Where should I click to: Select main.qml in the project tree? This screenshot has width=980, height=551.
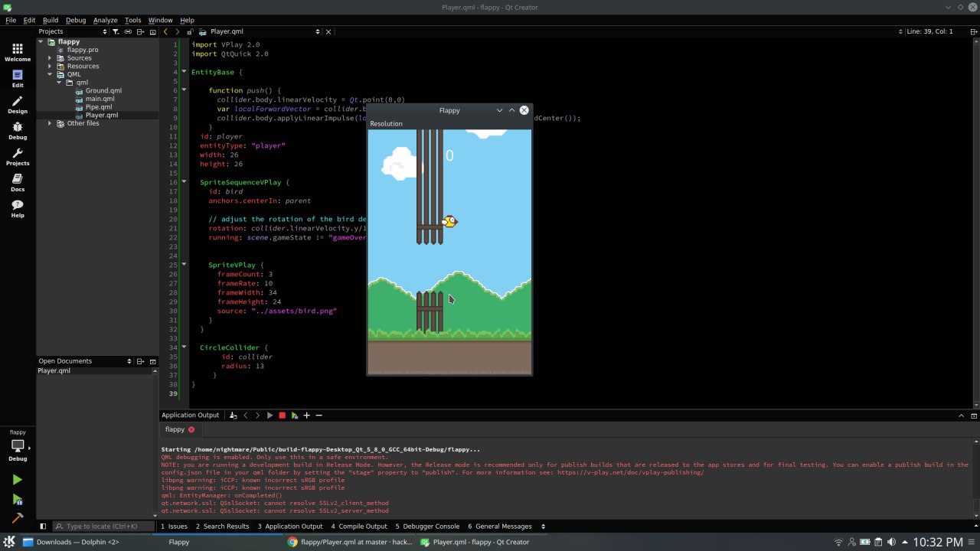pos(100,99)
